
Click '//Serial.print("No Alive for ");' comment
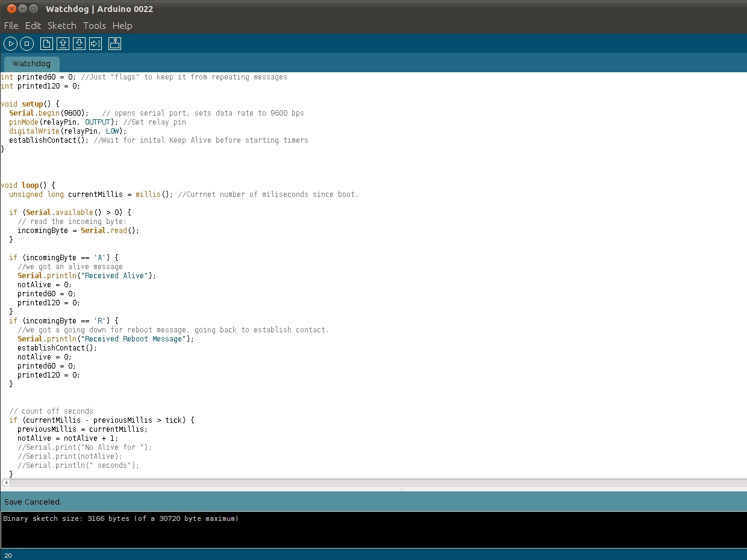[85, 447]
